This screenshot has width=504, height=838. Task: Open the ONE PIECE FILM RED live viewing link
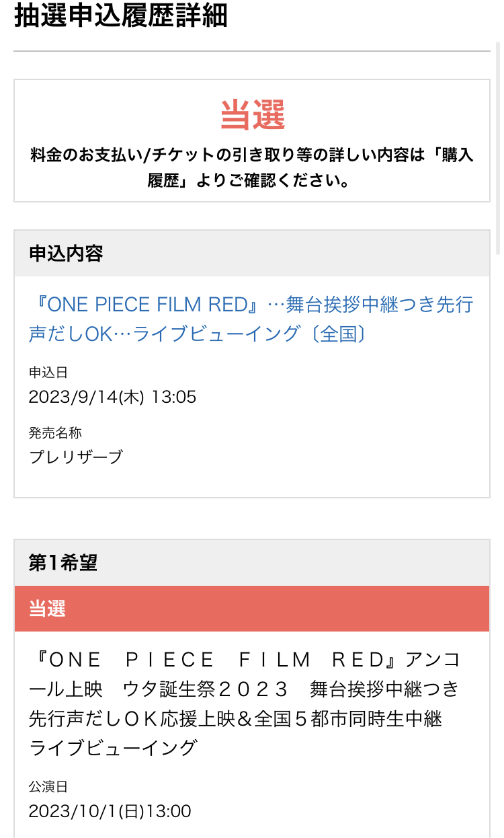click(251, 319)
